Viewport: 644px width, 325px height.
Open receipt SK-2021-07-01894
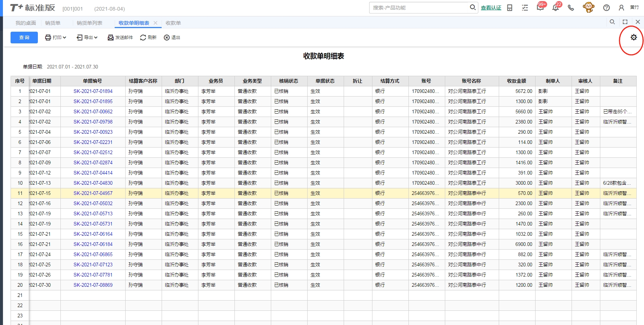93,91
